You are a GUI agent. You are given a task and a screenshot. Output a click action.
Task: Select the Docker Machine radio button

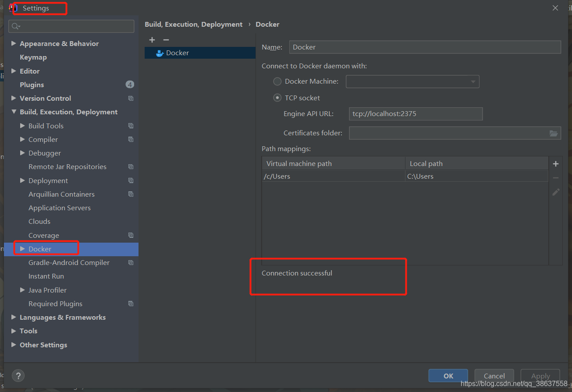(277, 81)
